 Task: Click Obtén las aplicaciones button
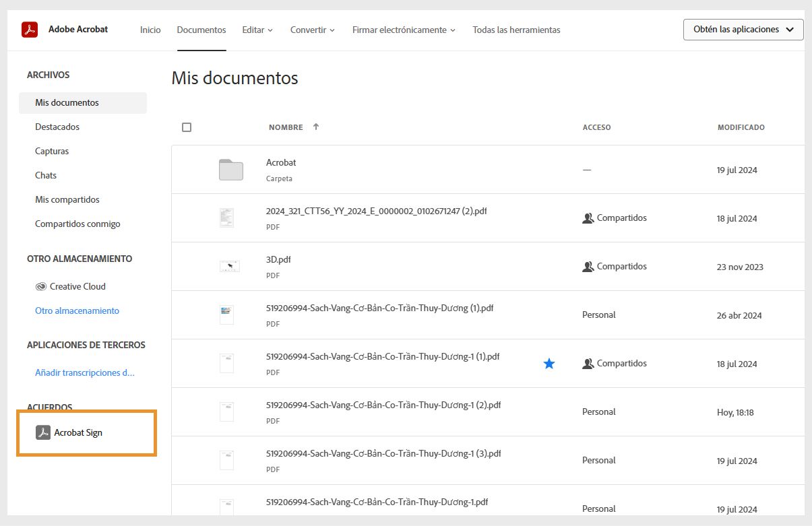(x=743, y=29)
